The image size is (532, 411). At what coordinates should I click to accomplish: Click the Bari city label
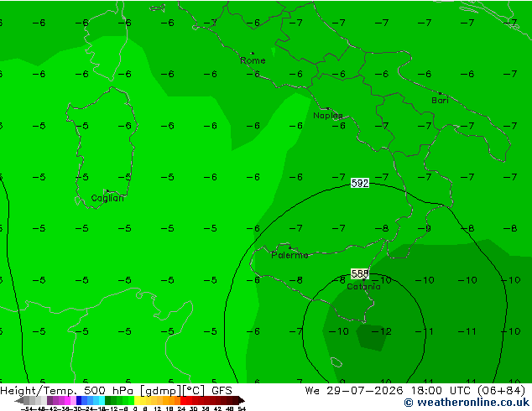pos(440,101)
